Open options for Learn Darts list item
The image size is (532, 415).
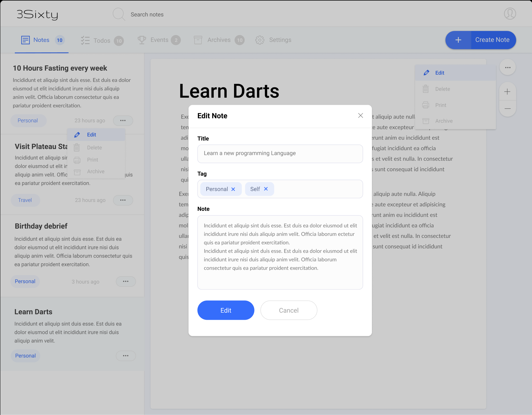click(x=126, y=356)
